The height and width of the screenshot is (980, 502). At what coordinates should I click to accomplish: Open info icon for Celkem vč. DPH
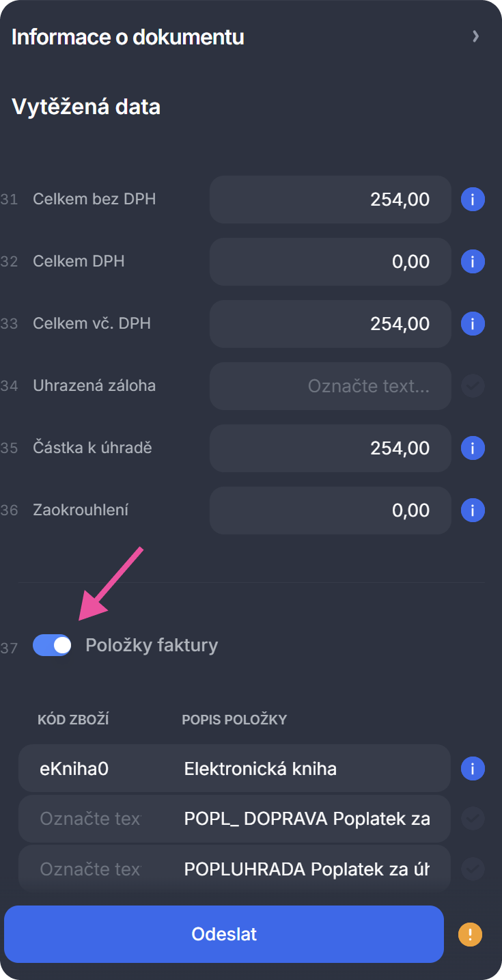tap(473, 324)
